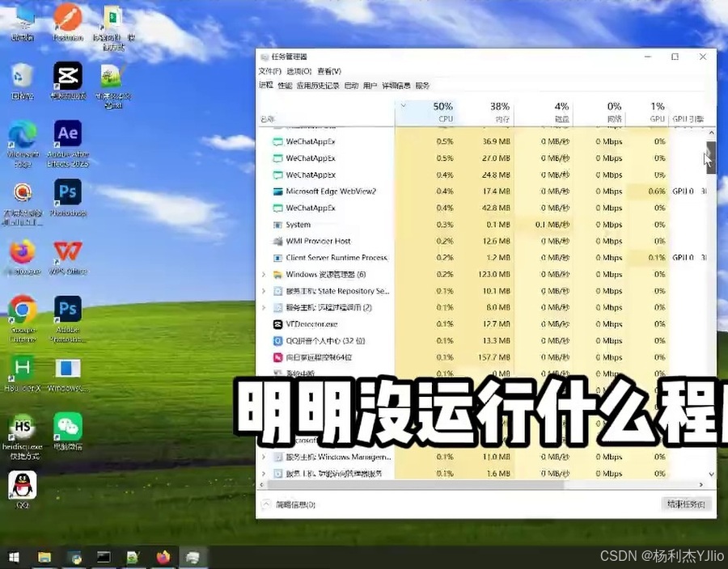
Task: Launch the WeChat (电脑微信) desktop icon
Action: [x=68, y=432]
